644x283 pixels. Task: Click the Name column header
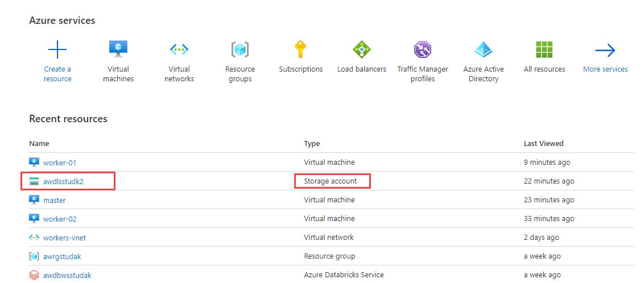39,144
